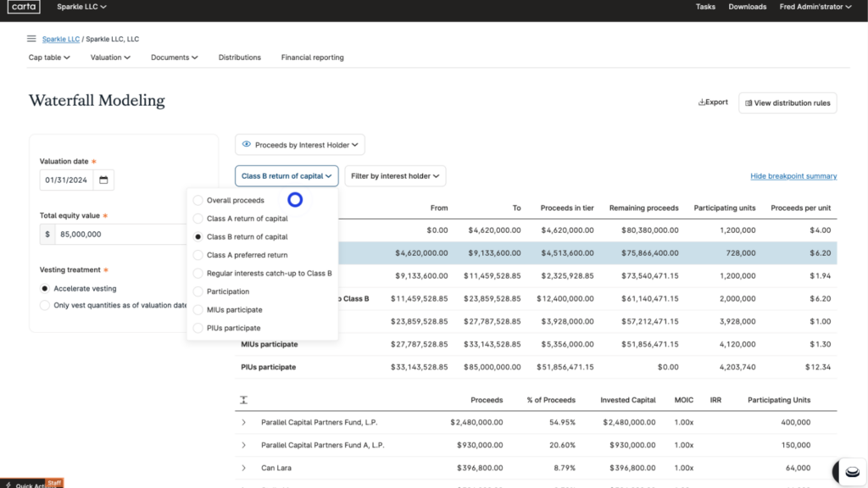Click the Export download icon
868x488 pixels.
702,103
